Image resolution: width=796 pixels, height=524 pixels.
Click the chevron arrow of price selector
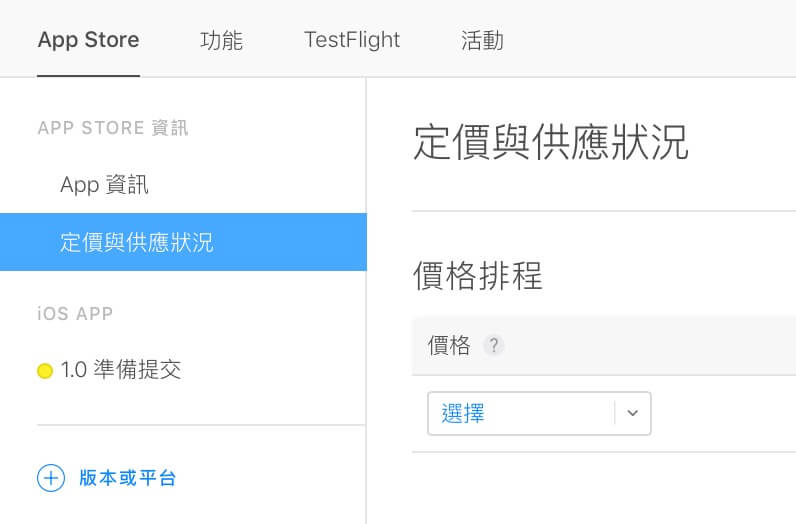[x=633, y=413]
